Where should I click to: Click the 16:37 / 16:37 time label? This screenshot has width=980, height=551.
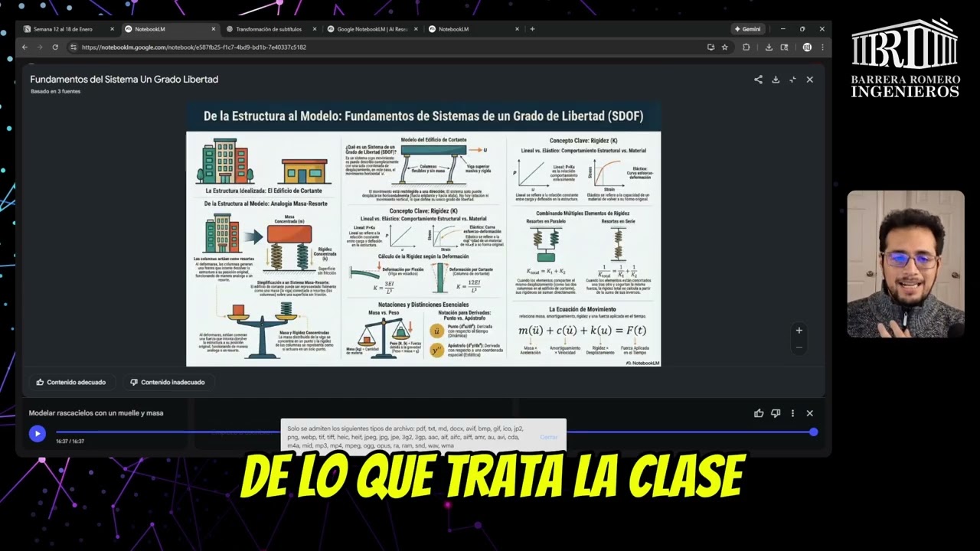click(70, 442)
